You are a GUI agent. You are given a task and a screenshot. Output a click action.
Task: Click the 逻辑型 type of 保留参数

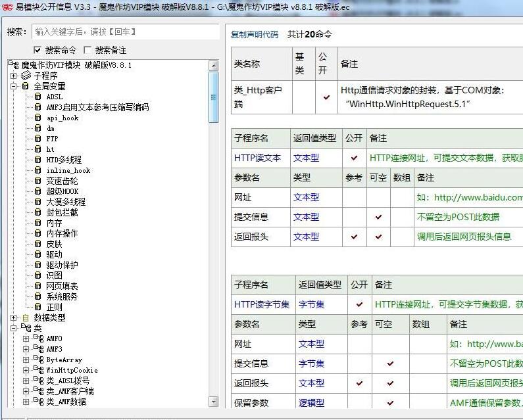click(311, 403)
